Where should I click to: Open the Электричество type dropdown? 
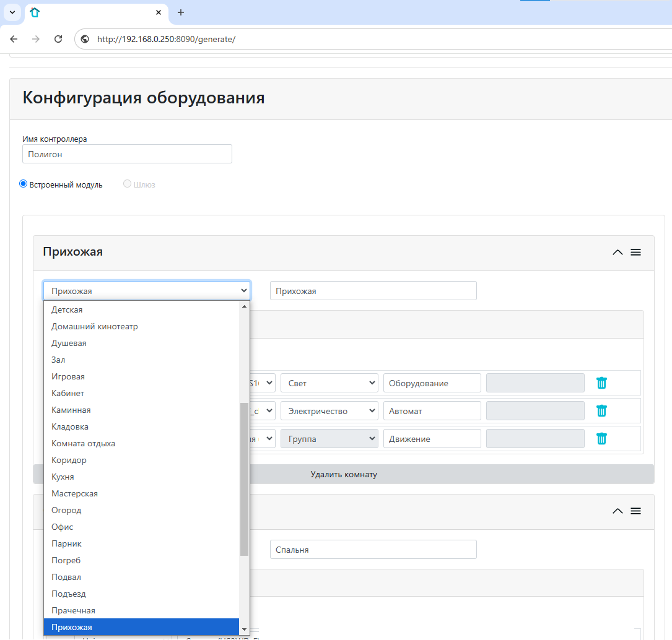point(329,411)
